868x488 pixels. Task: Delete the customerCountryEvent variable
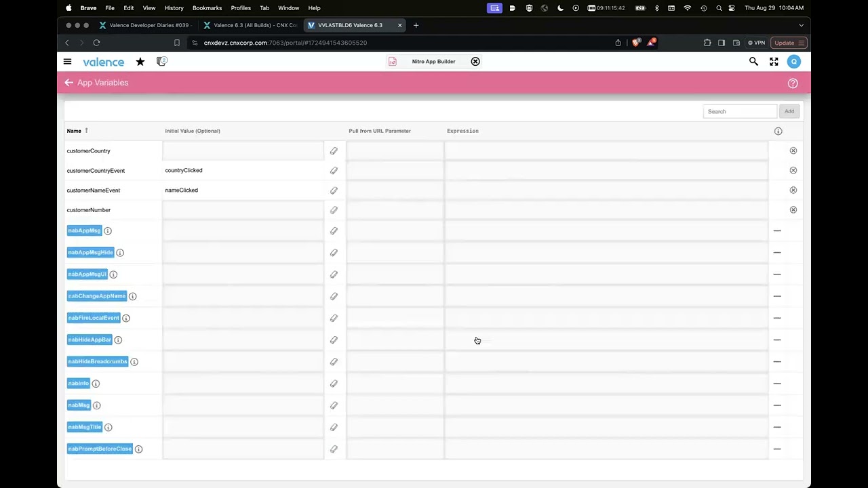(793, 170)
